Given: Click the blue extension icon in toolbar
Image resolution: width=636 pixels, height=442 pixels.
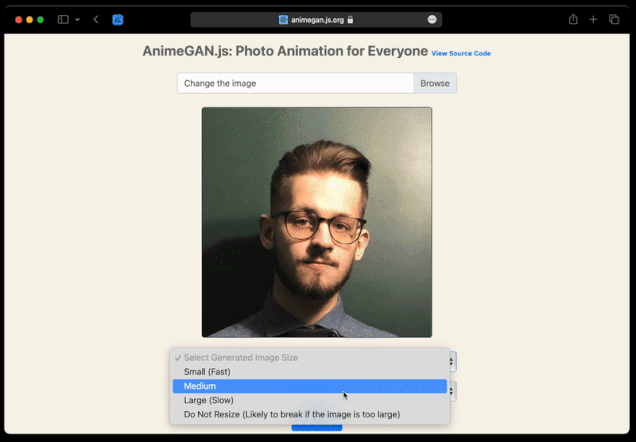Looking at the screenshot, I should click(x=118, y=19).
